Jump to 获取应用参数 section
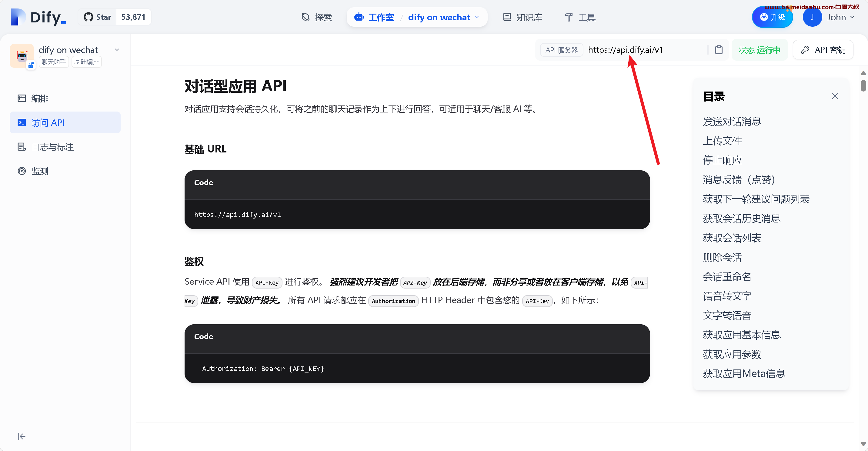 point(732,354)
